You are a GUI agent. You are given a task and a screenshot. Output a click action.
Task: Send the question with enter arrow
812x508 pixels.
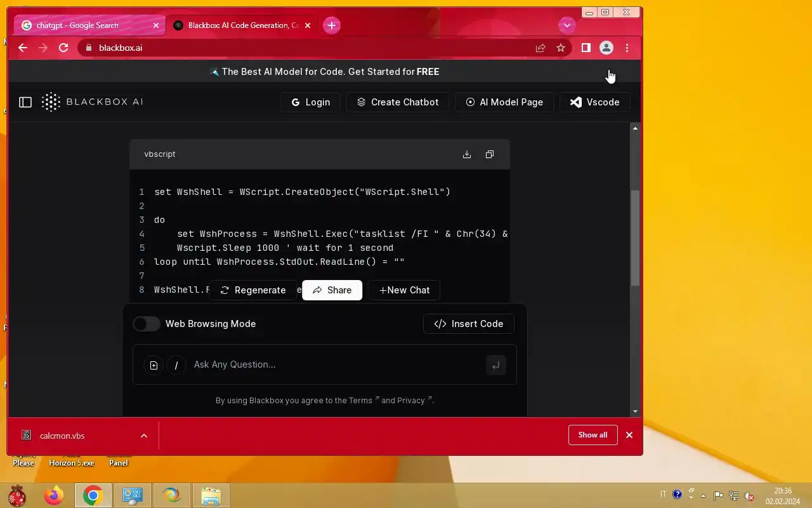(x=495, y=365)
